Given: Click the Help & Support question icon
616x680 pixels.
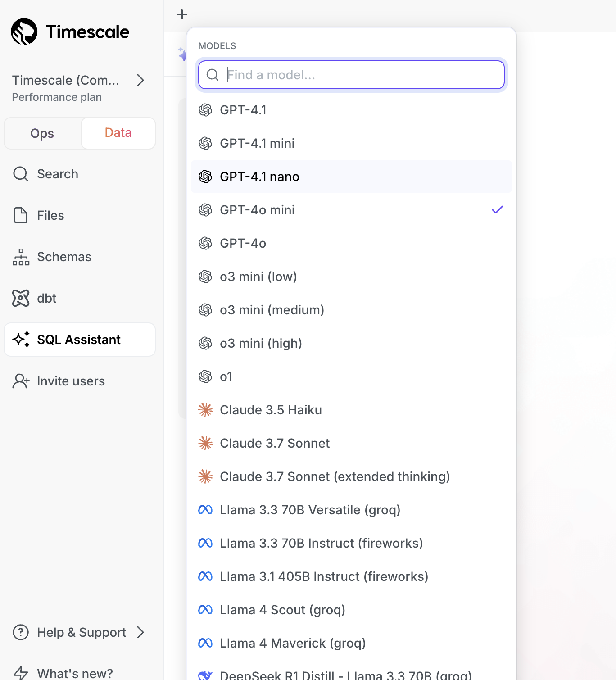Looking at the screenshot, I should pyautogui.click(x=21, y=632).
